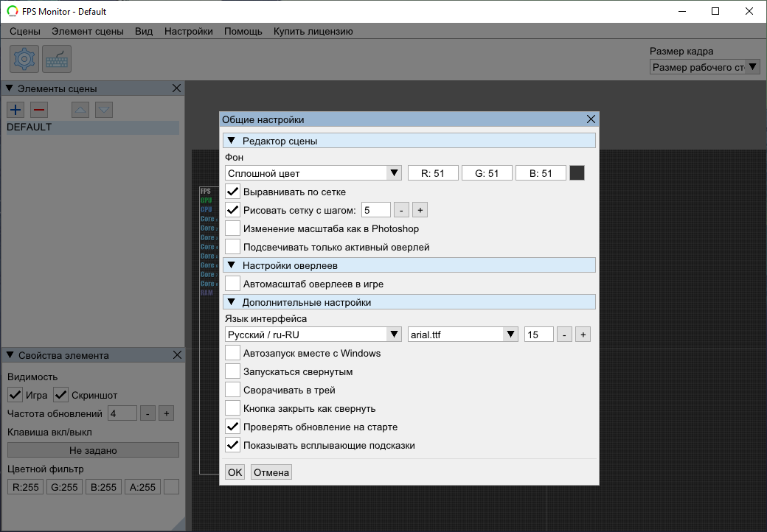
Task: Enable Кнопка закрыть как свернуть
Action: tap(233, 408)
